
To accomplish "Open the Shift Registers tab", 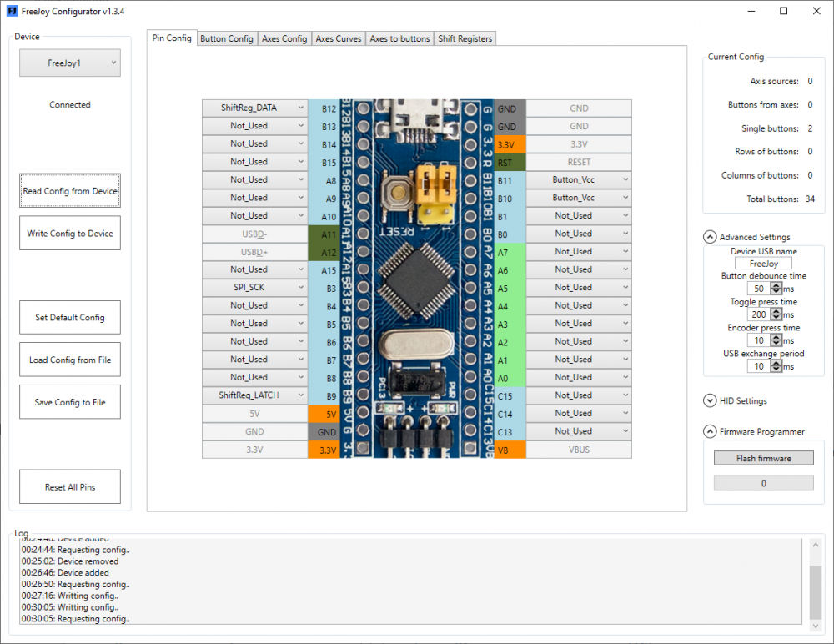I will (465, 38).
